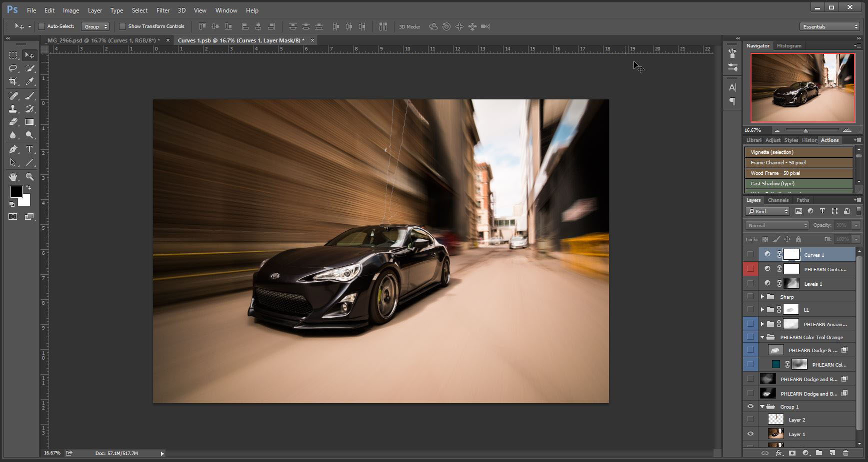
Task: Enable Show Transform Controls checkbox
Action: tap(122, 26)
